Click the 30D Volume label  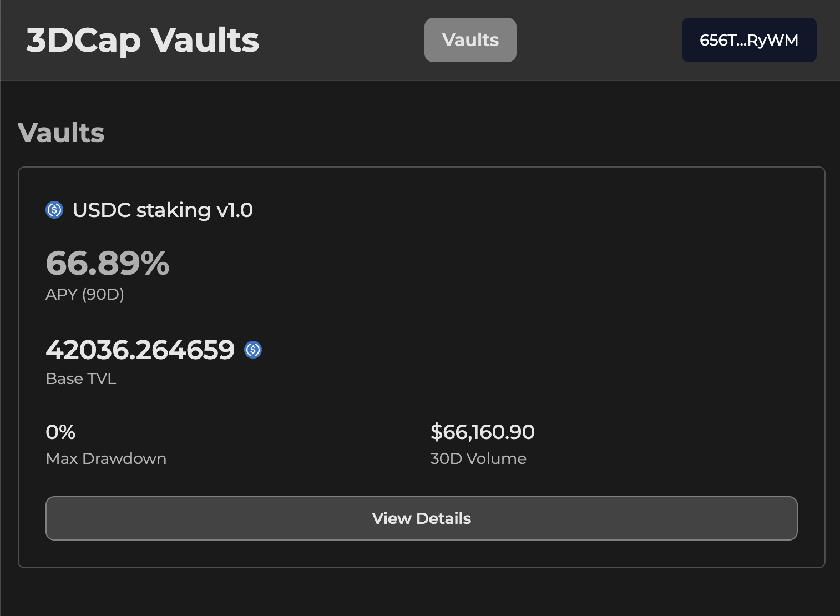(478, 458)
